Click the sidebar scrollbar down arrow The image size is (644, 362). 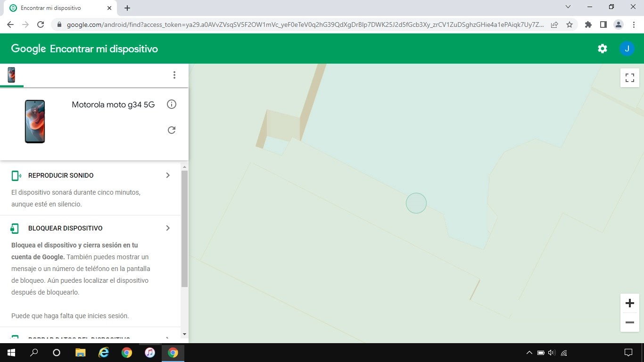pyautogui.click(x=184, y=334)
